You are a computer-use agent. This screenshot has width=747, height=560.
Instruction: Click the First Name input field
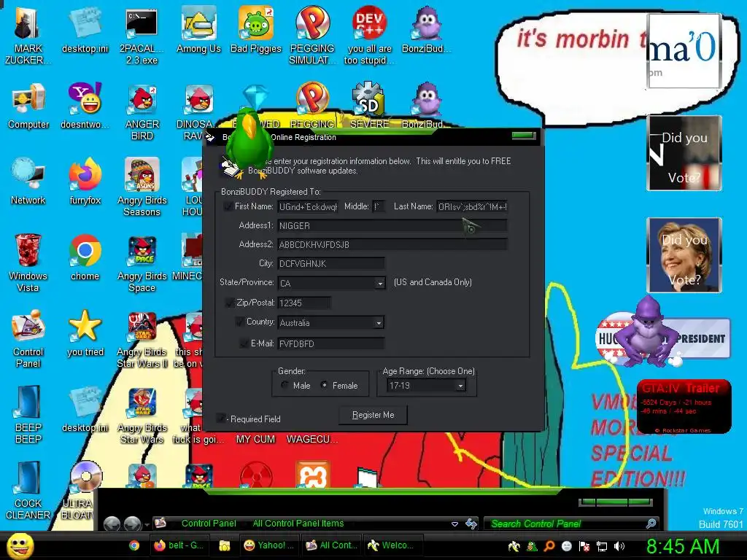309,206
